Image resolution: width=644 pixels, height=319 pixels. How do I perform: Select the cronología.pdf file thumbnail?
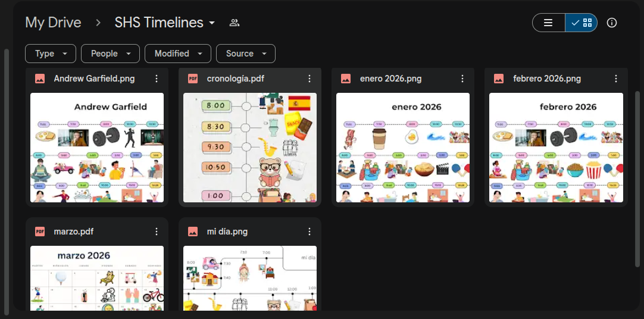point(250,148)
